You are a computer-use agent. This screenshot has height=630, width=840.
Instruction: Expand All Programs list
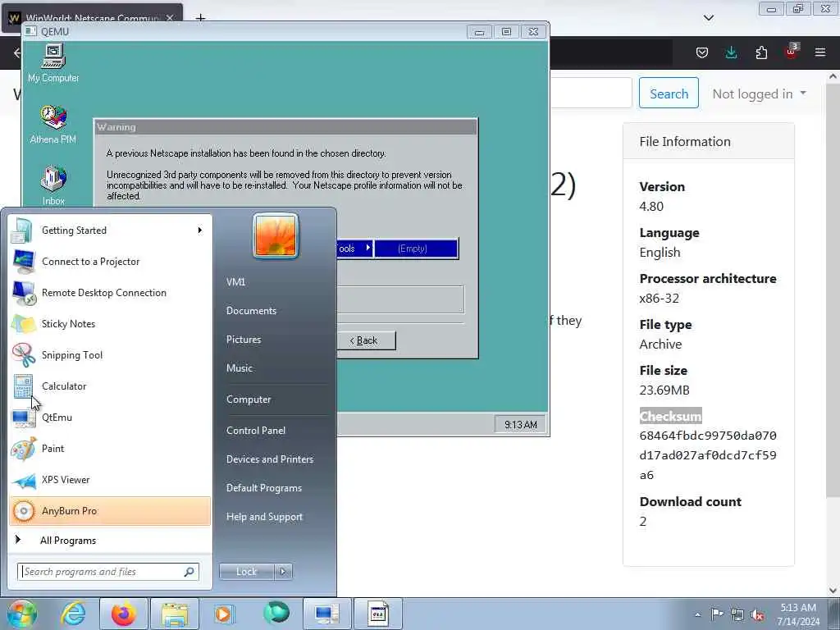tap(110, 541)
